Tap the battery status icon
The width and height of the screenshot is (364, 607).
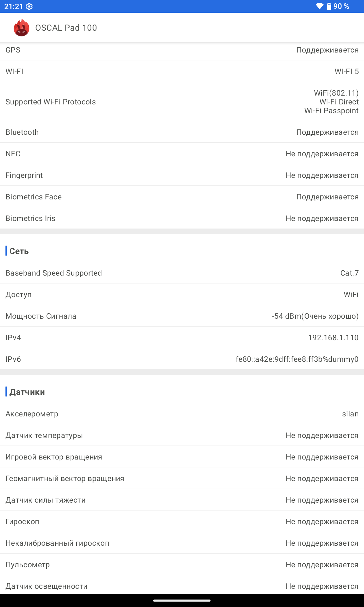click(x=329, y=6)
